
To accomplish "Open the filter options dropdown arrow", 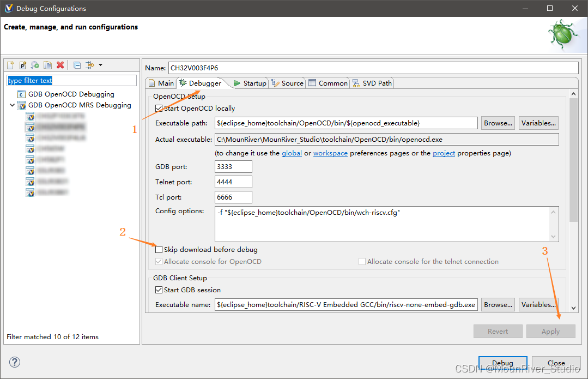I will [100, 65].
